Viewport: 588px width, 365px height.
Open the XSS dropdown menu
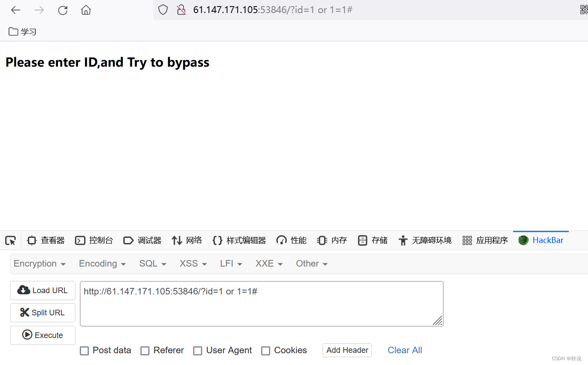194,264
